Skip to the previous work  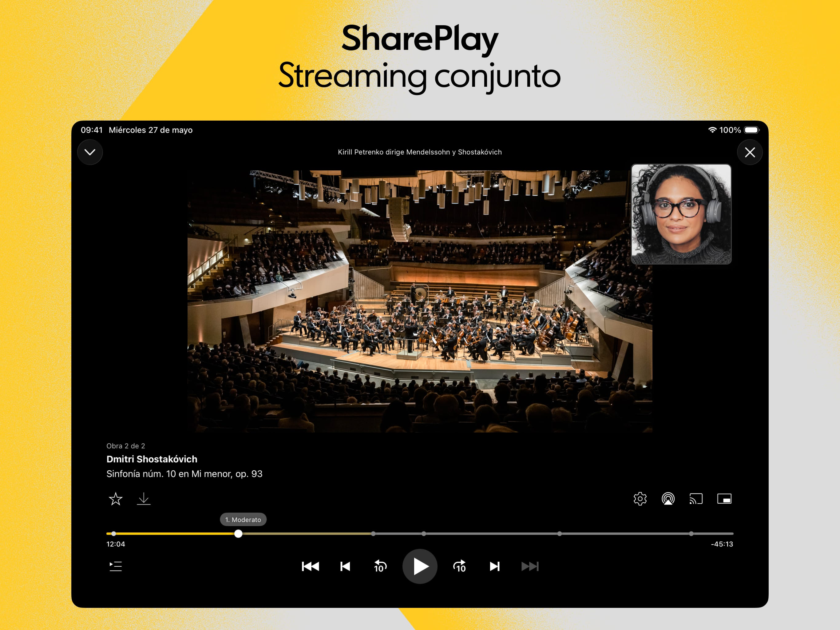point(310,566)
